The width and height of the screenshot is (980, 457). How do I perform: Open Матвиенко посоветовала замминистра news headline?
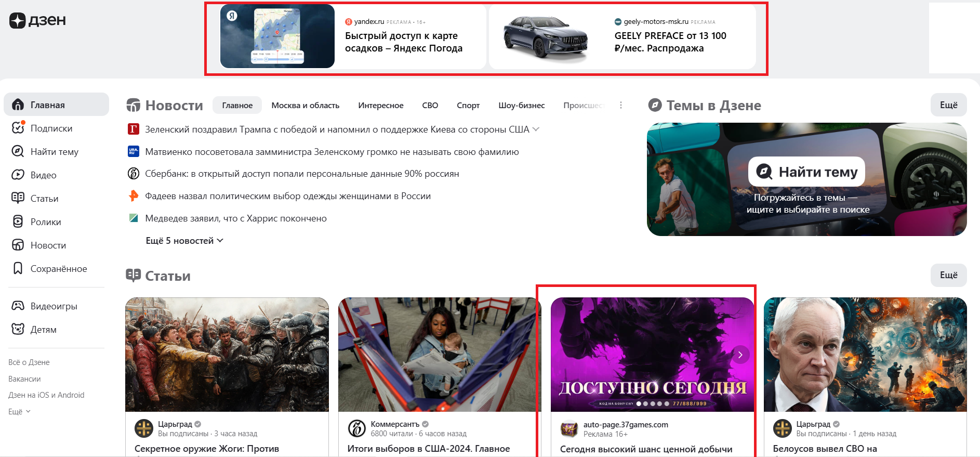pos(332,152)
